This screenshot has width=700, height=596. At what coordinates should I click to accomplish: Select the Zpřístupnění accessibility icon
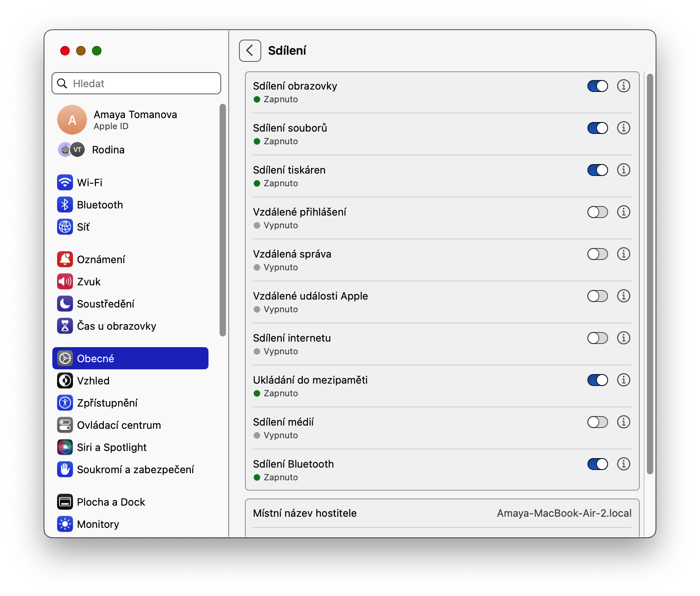click(65, 403)
